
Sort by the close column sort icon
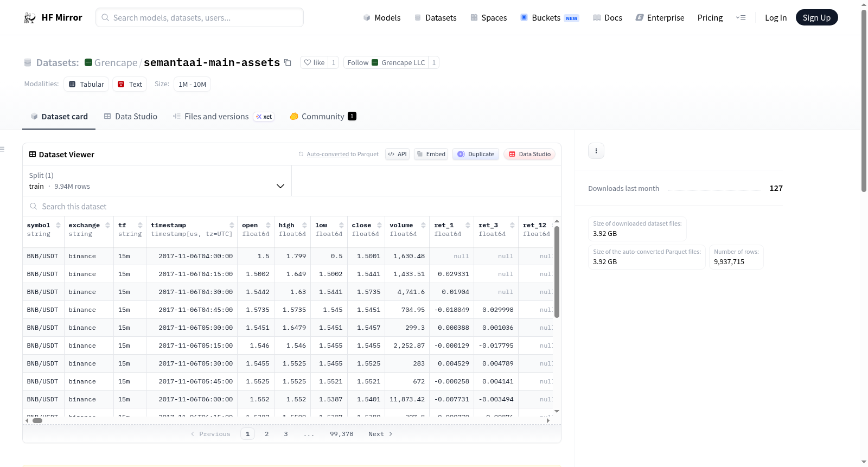pyautogui.click(x=379, y=225)
